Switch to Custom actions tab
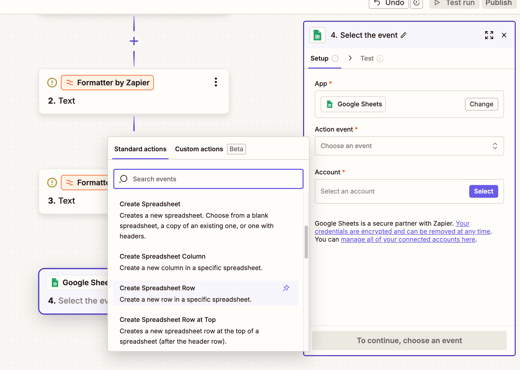The width and height of the screenshot is (520, 370). (x=199, y=149)
